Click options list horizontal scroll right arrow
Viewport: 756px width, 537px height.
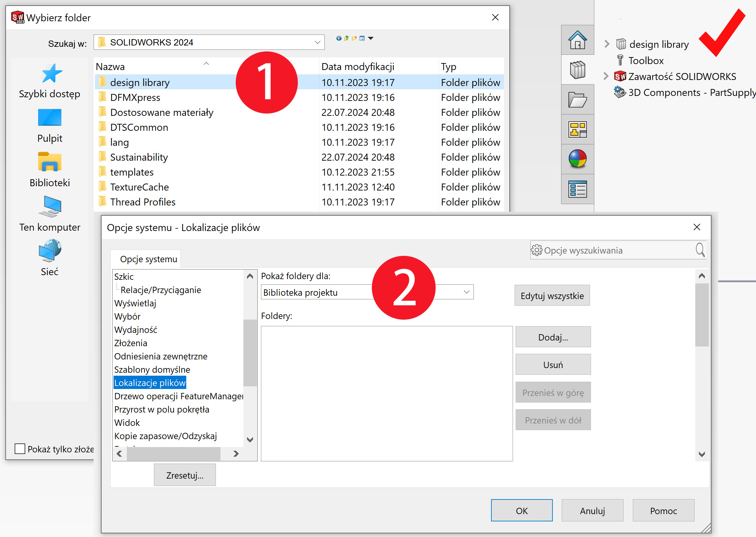(x=236, y=453)
